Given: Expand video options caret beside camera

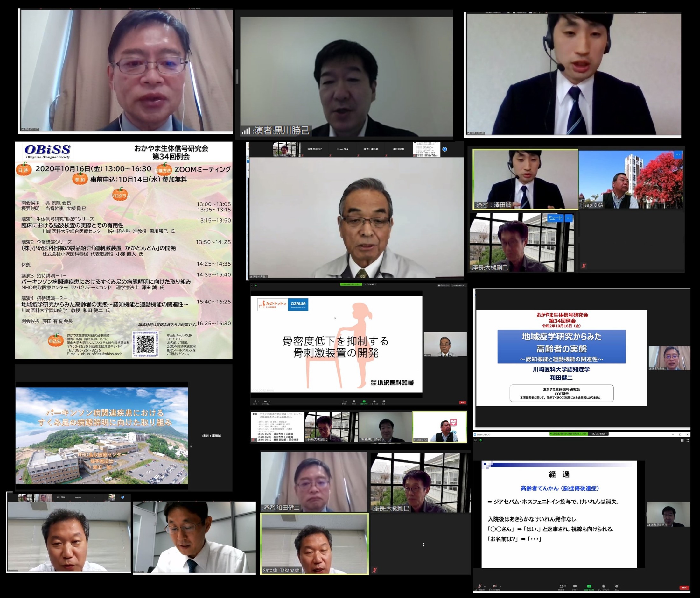Looking at the screenshot, I should click(500, 586).
